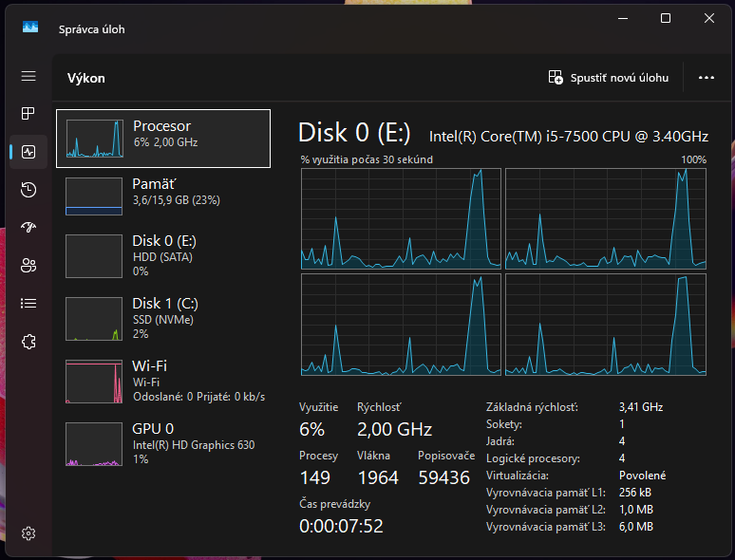Open the Users page icon
The image size is (735, 560).
tap(28, 266)
